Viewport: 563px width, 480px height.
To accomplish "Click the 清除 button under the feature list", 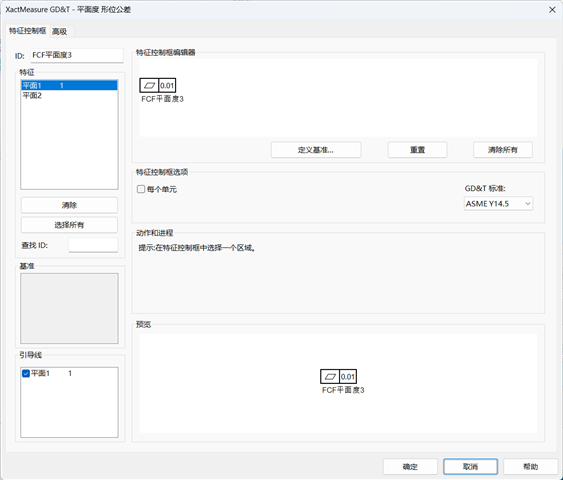I will pyautogui.click(x=69, y=205).
